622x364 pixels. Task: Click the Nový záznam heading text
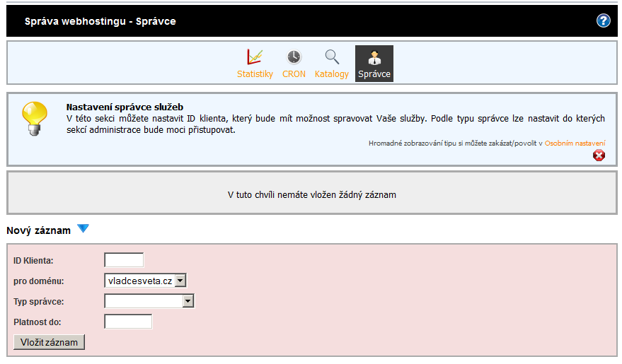pos(38,230)
